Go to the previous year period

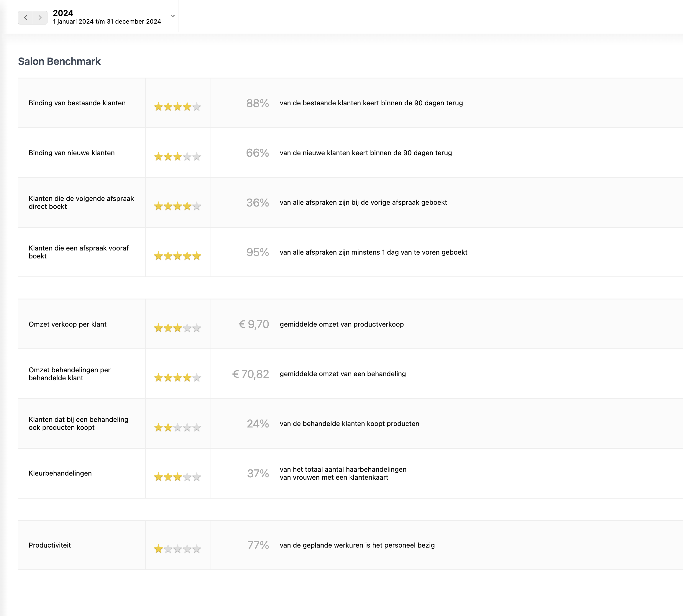tap(26, 18)
